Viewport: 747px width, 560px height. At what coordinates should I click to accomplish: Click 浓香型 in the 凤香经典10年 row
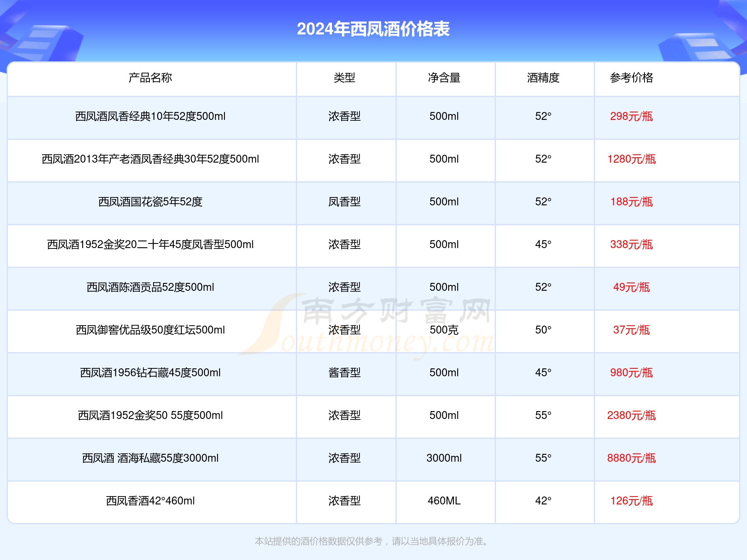(344, 116)
